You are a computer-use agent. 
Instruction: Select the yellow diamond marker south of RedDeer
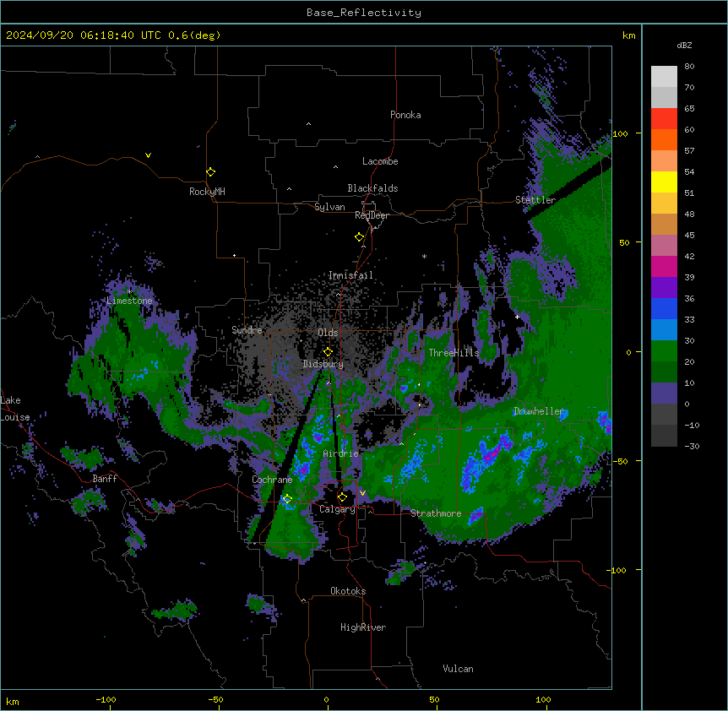click(359, 237)
